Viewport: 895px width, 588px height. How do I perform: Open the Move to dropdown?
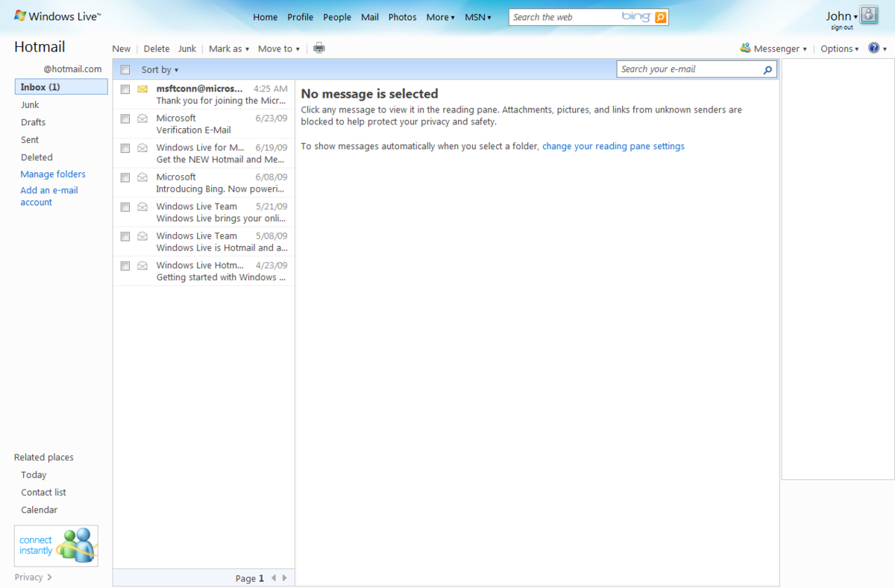point(278,49)
